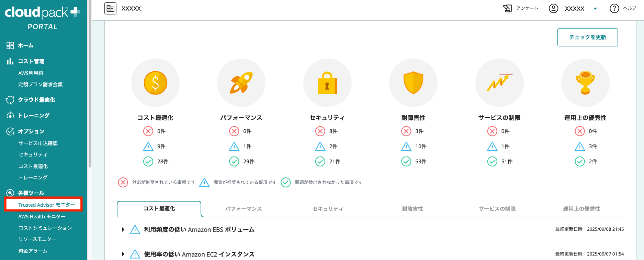
Task: Click the security padlock icon
Action: (x=327, y=83)
